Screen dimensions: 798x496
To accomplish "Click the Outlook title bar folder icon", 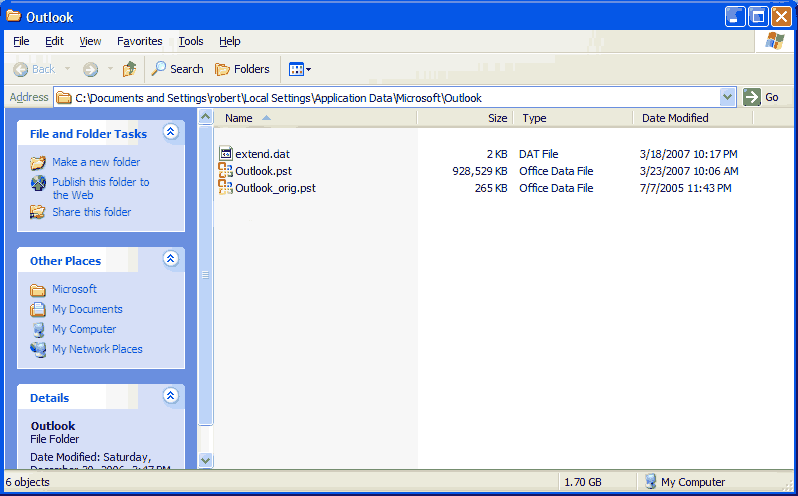I will point(14,16).
